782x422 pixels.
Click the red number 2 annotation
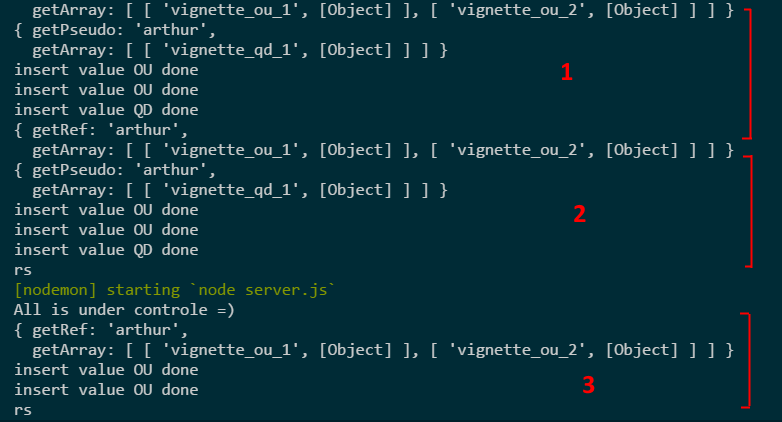pos(580,214)
